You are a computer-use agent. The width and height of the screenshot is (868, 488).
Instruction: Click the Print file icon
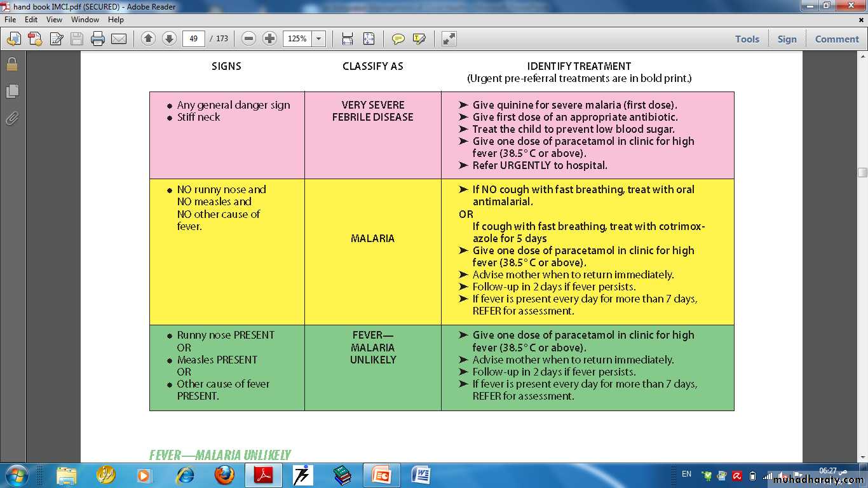[x=97, y=39]
